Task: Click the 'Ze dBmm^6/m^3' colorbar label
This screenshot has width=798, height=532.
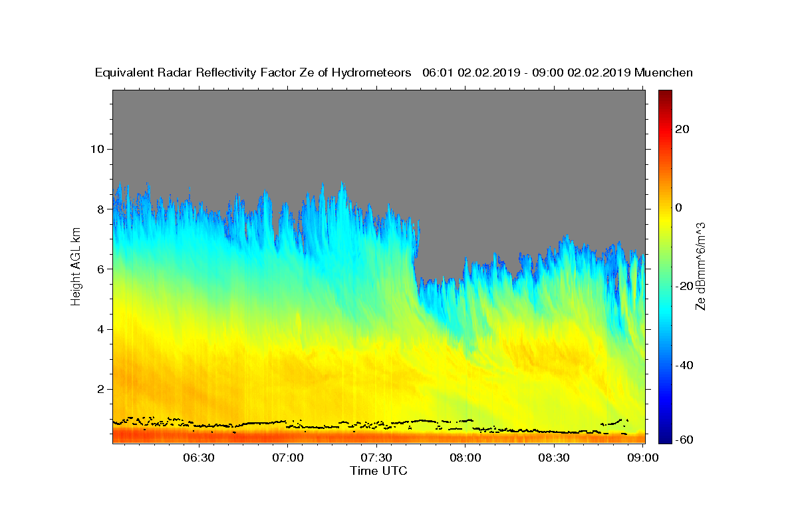Action: point(700,266)
